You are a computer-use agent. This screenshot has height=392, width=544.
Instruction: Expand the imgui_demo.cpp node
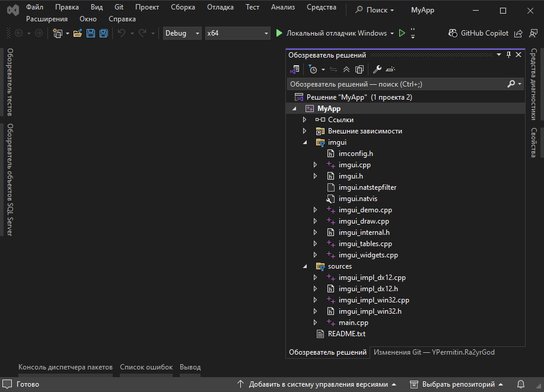[x=315, y=210]
